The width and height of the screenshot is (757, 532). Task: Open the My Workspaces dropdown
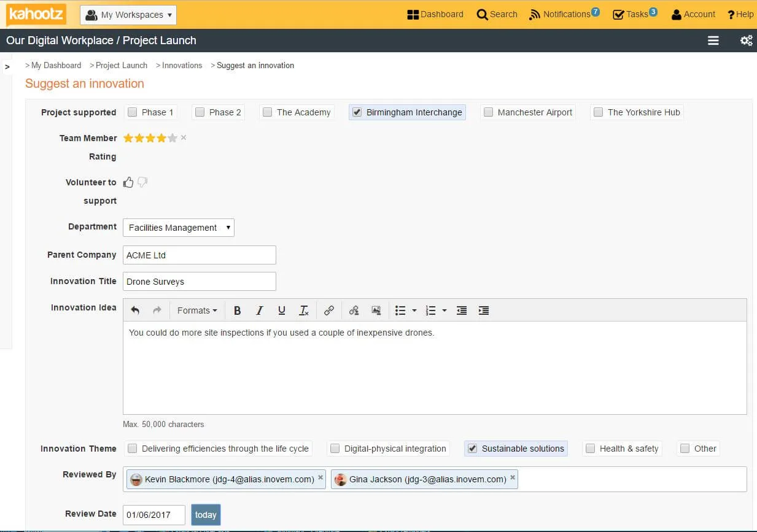[128, 15]
